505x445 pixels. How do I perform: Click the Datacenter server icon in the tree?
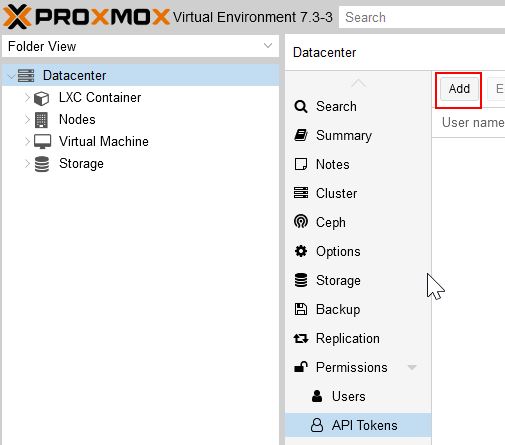[x=26, y=76]
